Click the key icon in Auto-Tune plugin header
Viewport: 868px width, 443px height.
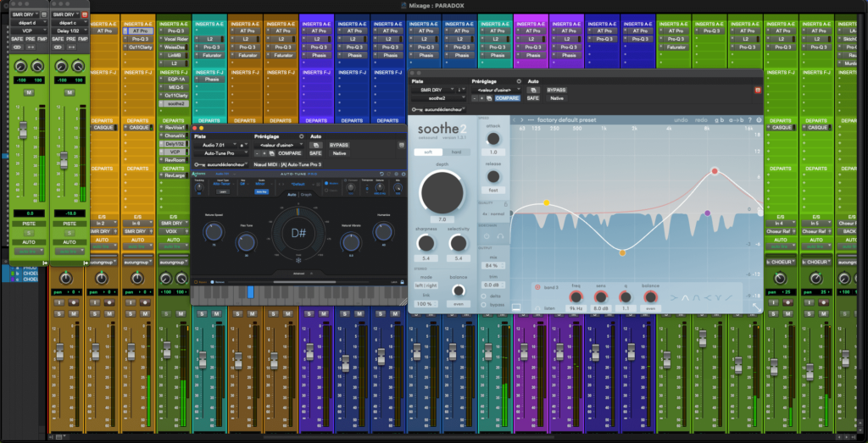198,164
